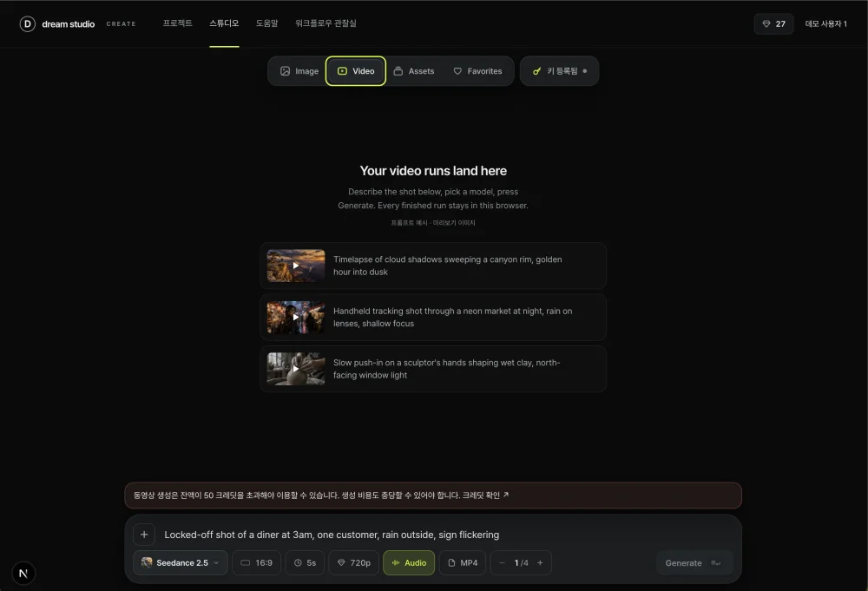Use the sculptor's hands push-in prompt text

coord(446,369)
